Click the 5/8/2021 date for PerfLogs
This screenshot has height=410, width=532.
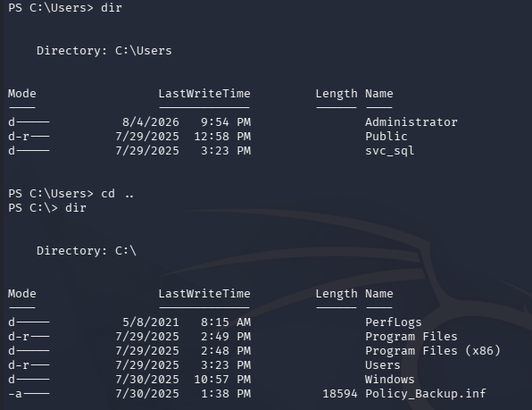pos(151,322)
